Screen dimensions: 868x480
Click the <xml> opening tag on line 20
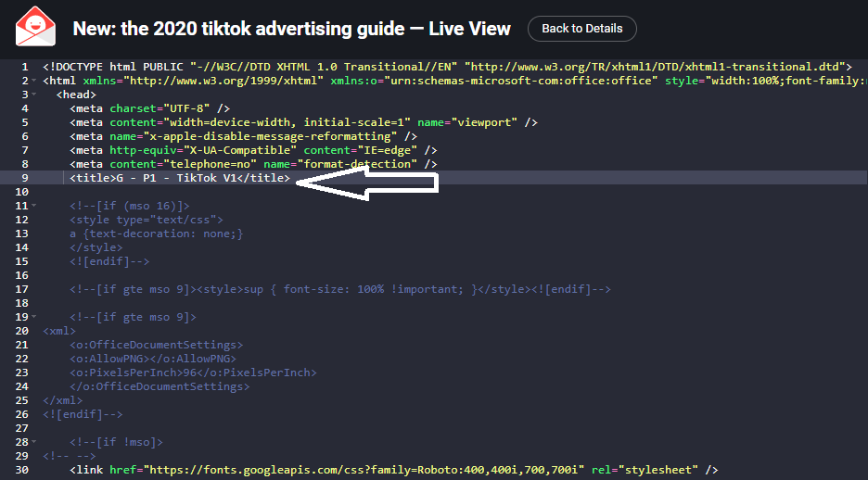coord(59,331)
